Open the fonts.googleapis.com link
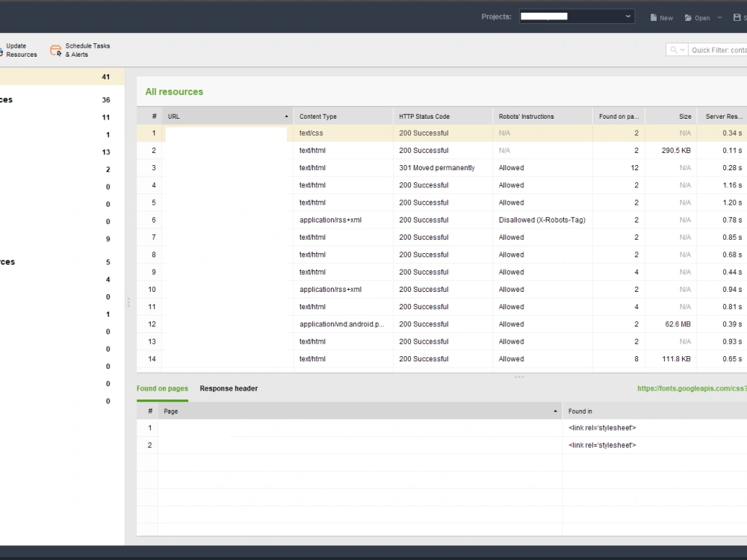747x560 pixels. pos(692,388)
